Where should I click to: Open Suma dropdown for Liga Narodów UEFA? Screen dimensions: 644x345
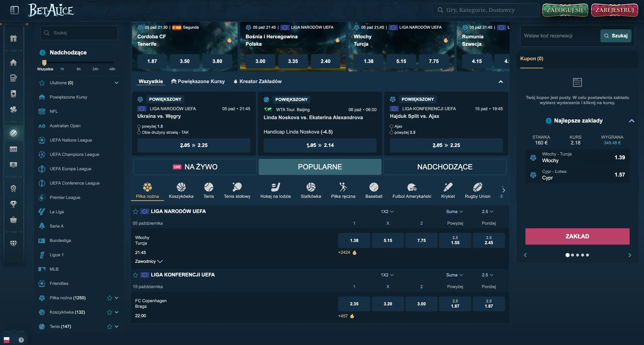click(454, 211)
